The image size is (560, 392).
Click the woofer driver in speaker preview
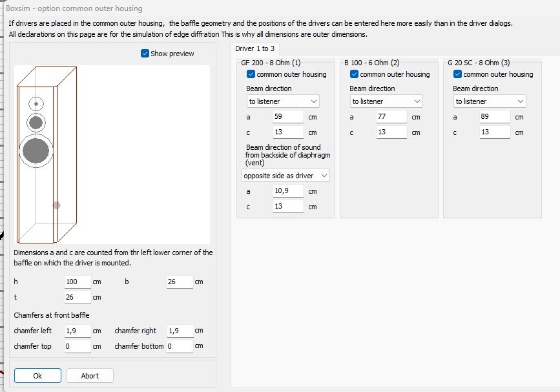coord(36,150)
